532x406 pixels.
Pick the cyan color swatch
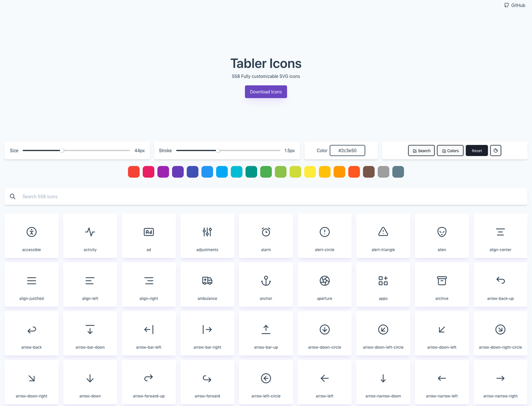click(x=236, y=172)
